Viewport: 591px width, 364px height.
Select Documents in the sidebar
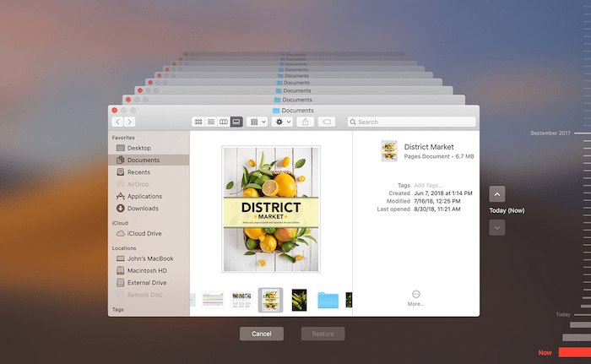pyautogui.click(x=149, y=160)
